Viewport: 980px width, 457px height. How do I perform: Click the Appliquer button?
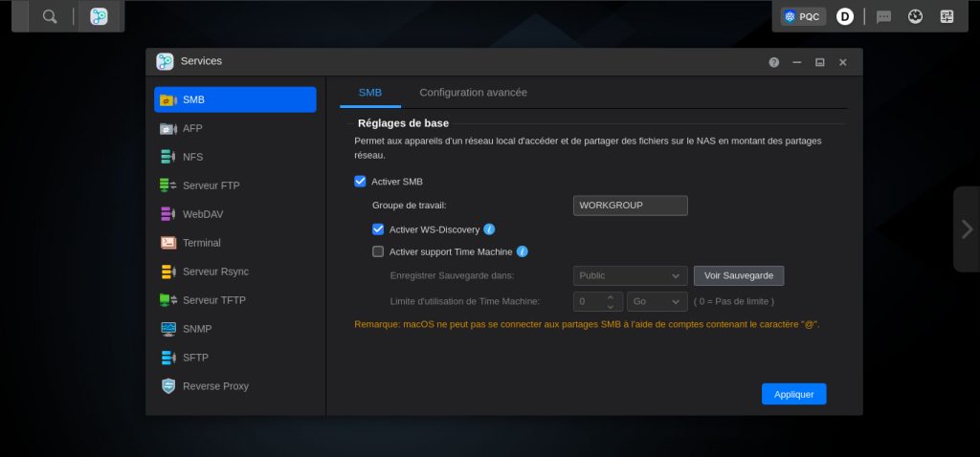(793, 394)
